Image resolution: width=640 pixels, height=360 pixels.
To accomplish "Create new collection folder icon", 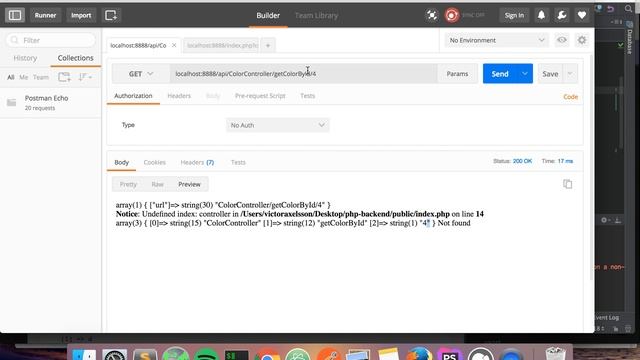I will pos(64,77).
